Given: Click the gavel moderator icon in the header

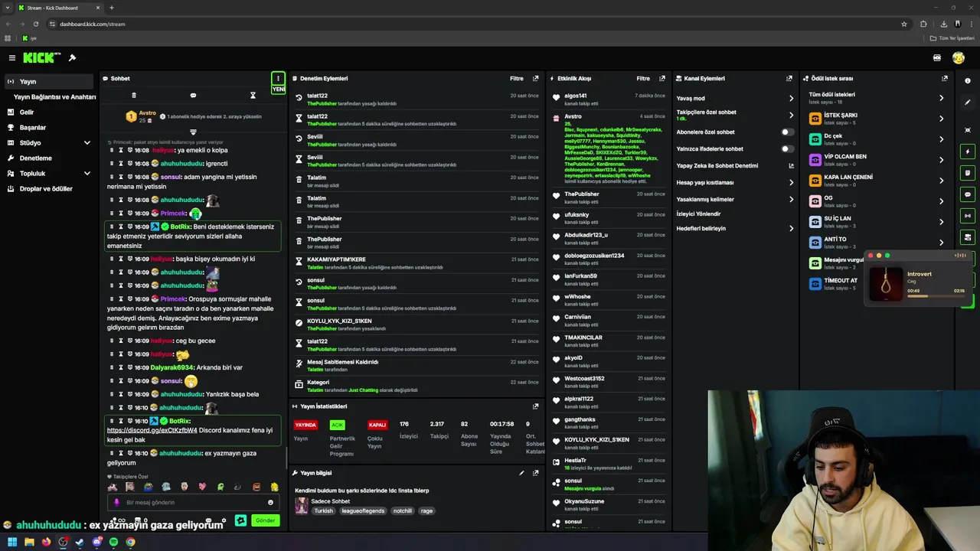Looking at the screenshot, I should point(72,58).
